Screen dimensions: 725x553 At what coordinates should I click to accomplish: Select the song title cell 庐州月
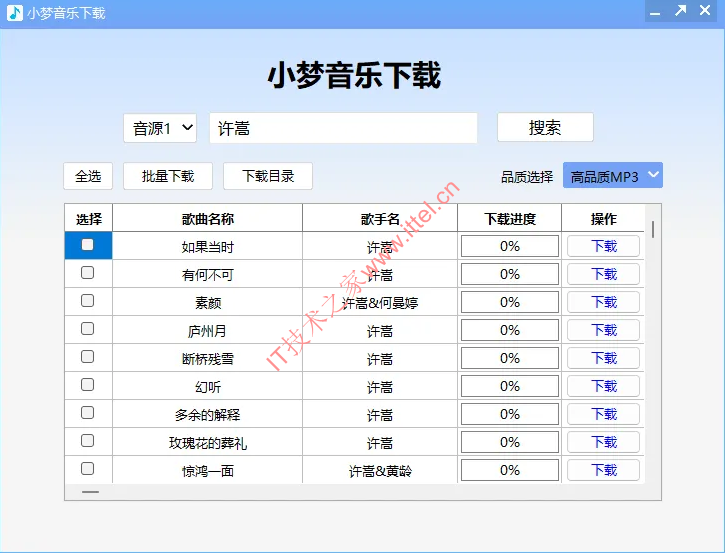tap(208, 330)
